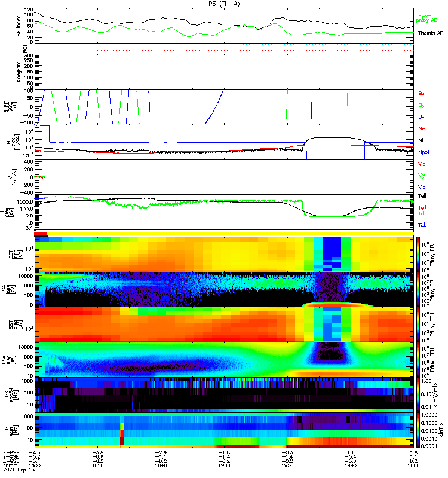Click the red Ne legend label
The image size is (448, 478).
click(422, 128)
